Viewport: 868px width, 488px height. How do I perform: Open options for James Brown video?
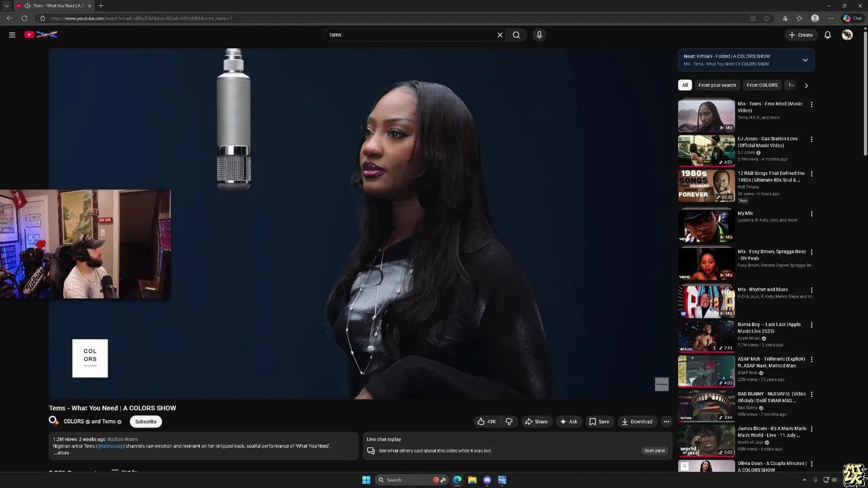pos(811,429)
